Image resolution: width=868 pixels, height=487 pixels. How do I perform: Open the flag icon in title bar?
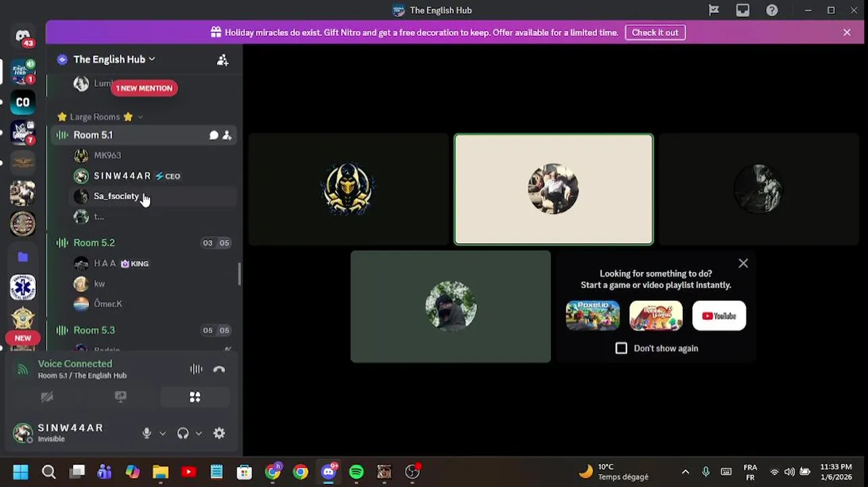pyautogui.click(x=714, y=10)
